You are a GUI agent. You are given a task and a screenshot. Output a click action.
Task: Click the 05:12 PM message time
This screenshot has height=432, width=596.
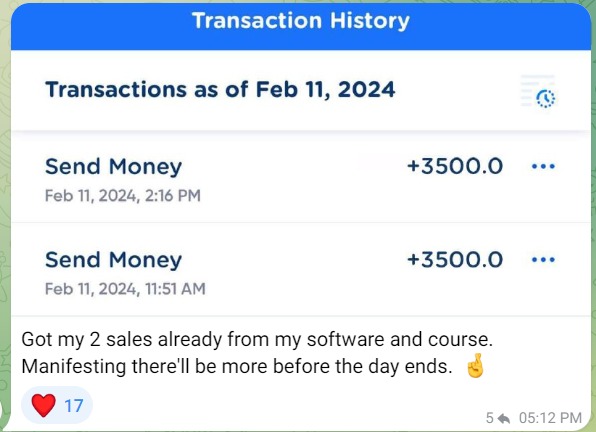pyautogui.click(x=550, y=418)
